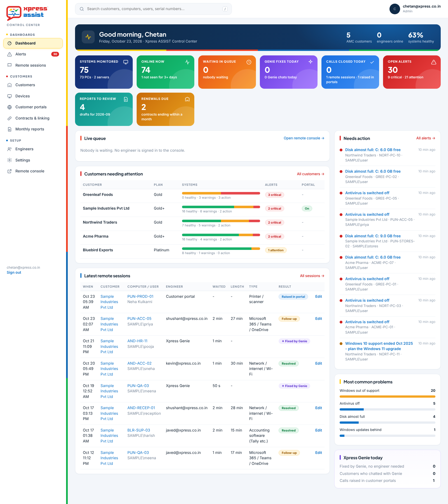Click Sign out link
Viewport: 448px width, 504px height.
coord(14,273)
